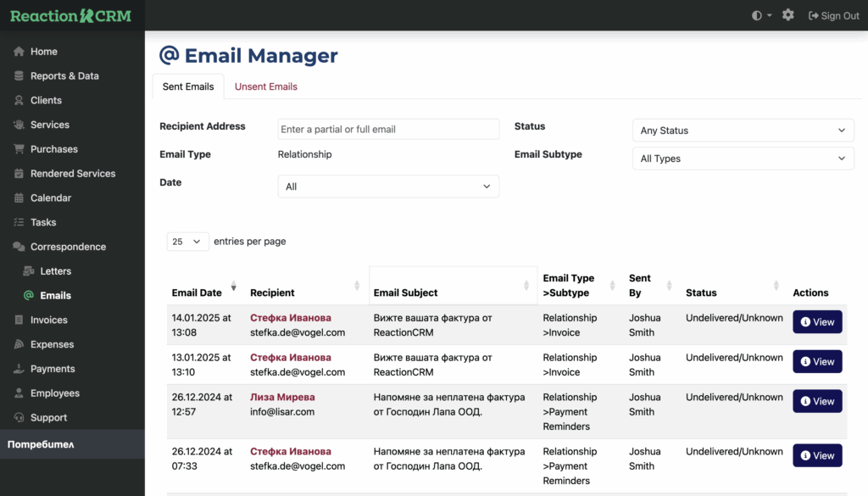Click the Clients person icon
This screenshot has width=868, height=496.
click(19, 100)
